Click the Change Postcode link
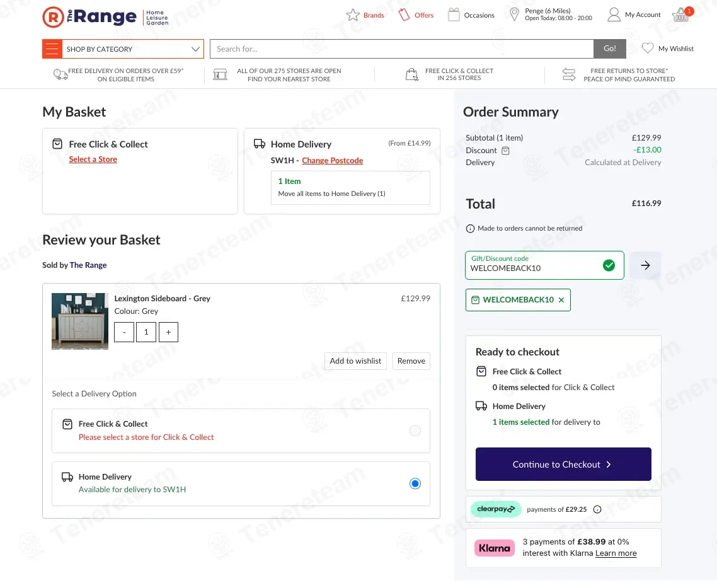The height and width of the screenshot is (588, 717). click(332, 161)
